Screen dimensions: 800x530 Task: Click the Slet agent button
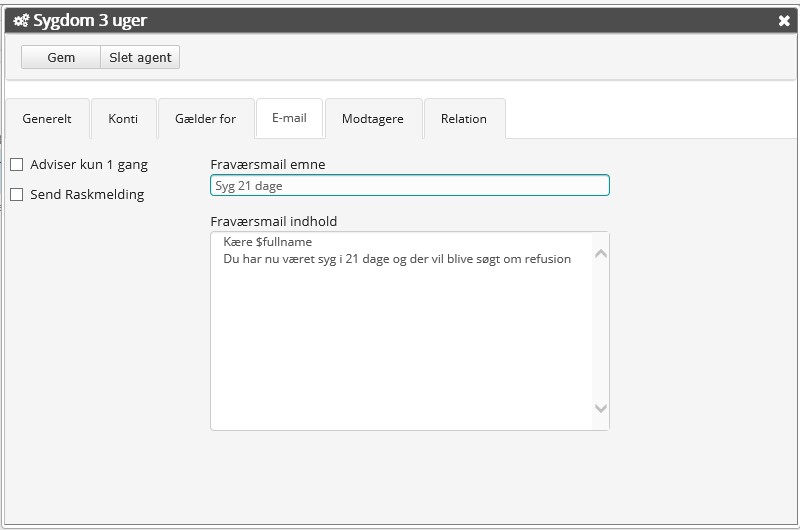pos(140,58)
